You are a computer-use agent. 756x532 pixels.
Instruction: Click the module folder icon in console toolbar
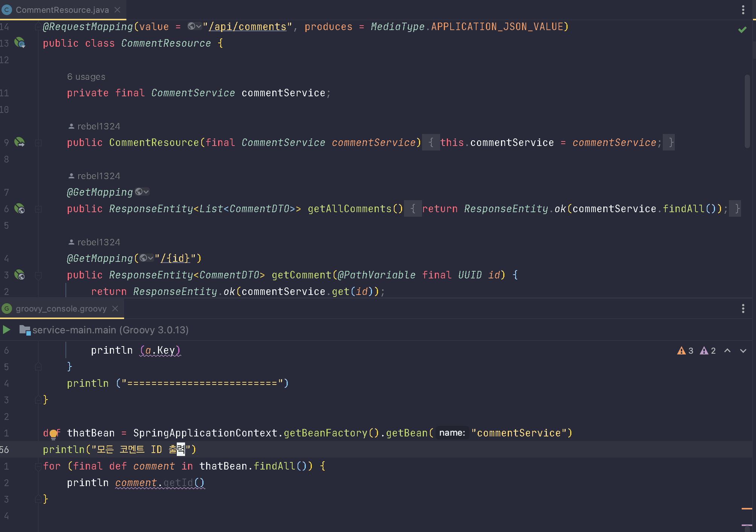pos(25,330)
